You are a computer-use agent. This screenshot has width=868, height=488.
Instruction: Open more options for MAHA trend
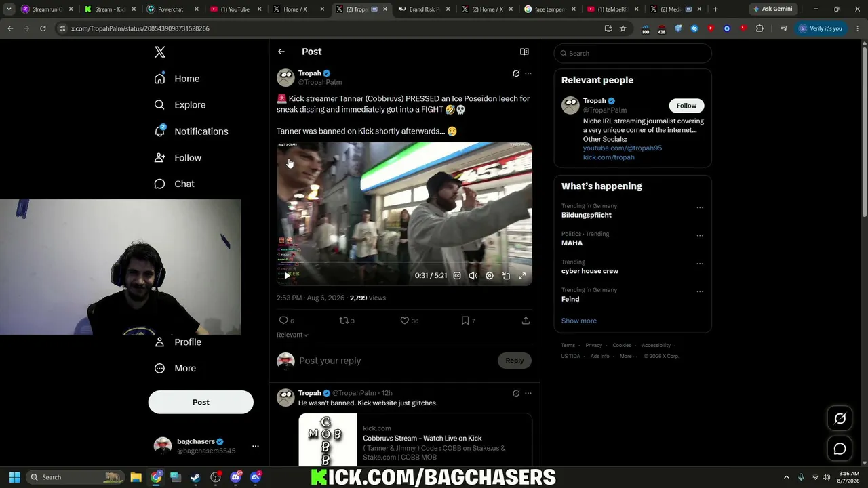(700, 236)
